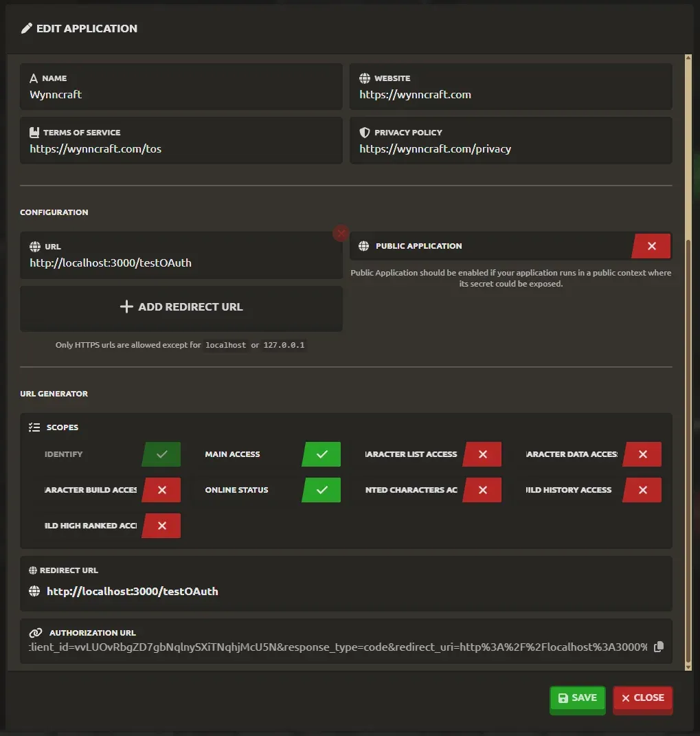The height and width of the screenshot is (736, 700).
Task: Open the Redirect URL selector in URL Generator
Action: [x=346, y=583]
